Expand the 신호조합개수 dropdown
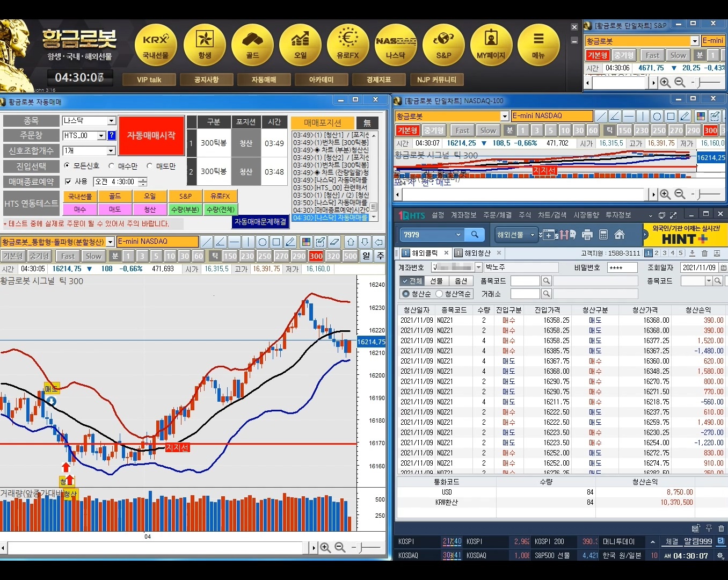The image size is (728, 580). click(x=111, y=151)
